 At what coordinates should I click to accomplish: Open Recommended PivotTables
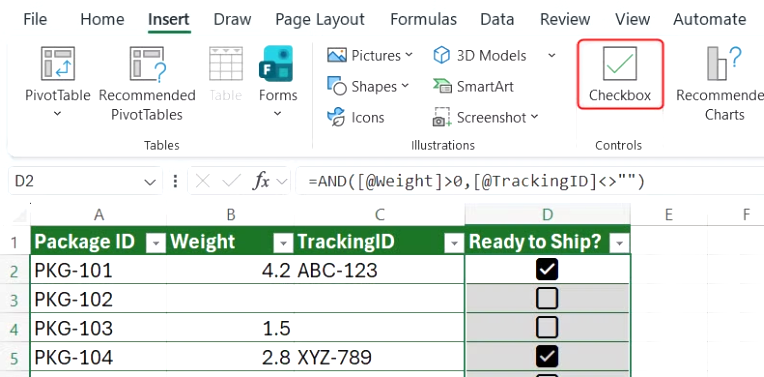[x=147, y=84]
